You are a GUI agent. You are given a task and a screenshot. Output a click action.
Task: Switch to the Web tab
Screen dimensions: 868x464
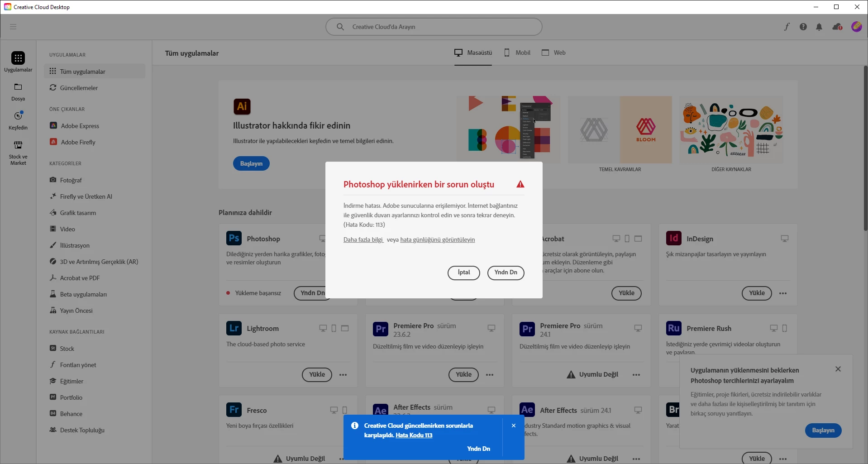[553, 53]
